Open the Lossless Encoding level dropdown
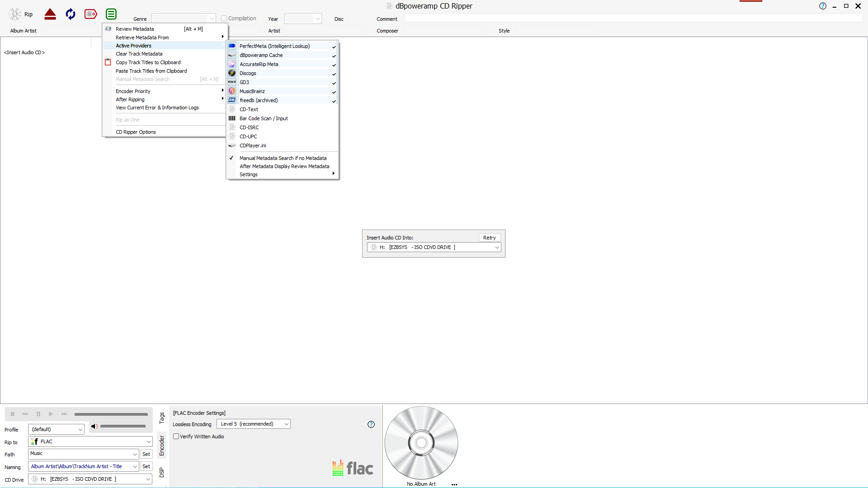The height and width of the screenshot is (488, 868). pyautogui.click(x=253, y=424)
